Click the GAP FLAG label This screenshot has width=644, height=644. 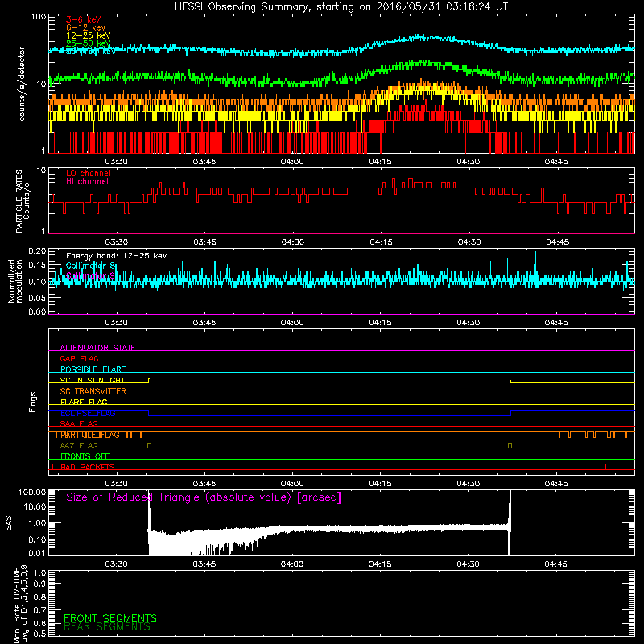click(79, 358)
